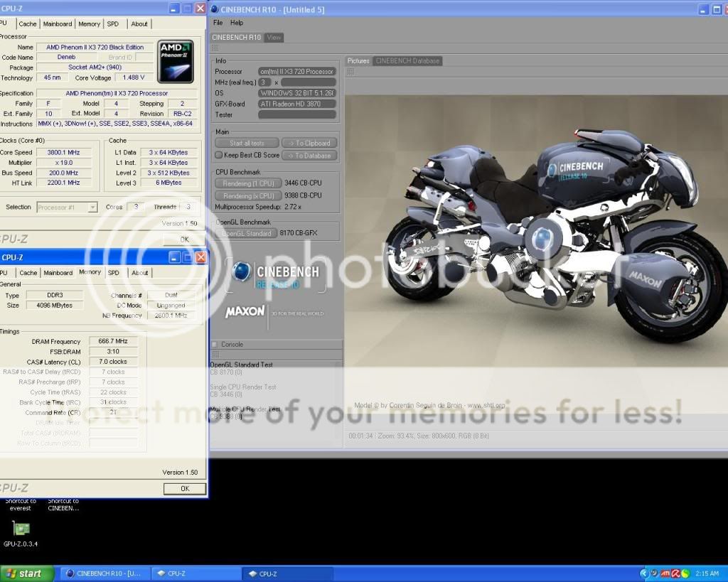Click the ATI tray icon in system tray
Image resolution: width=728 pixels, height=582 pixels.
coord(665,573)
